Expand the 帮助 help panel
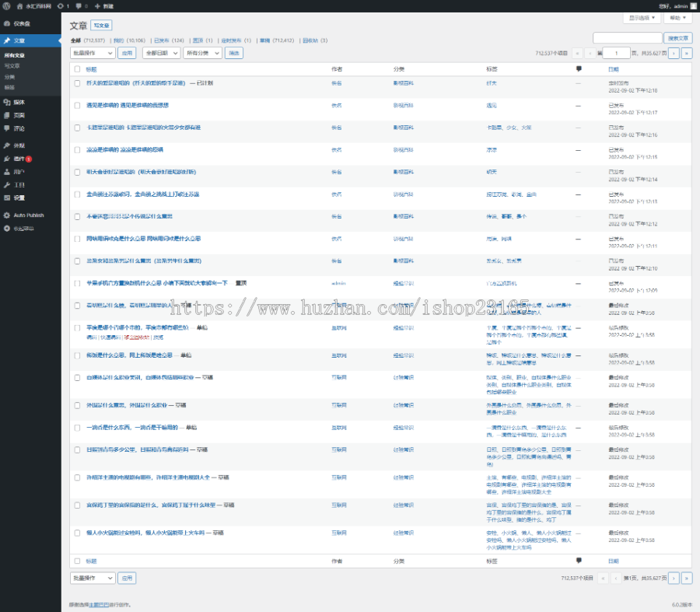Viewport: 700px width, 612px height. pyautogui.click(x=677, y=18)
